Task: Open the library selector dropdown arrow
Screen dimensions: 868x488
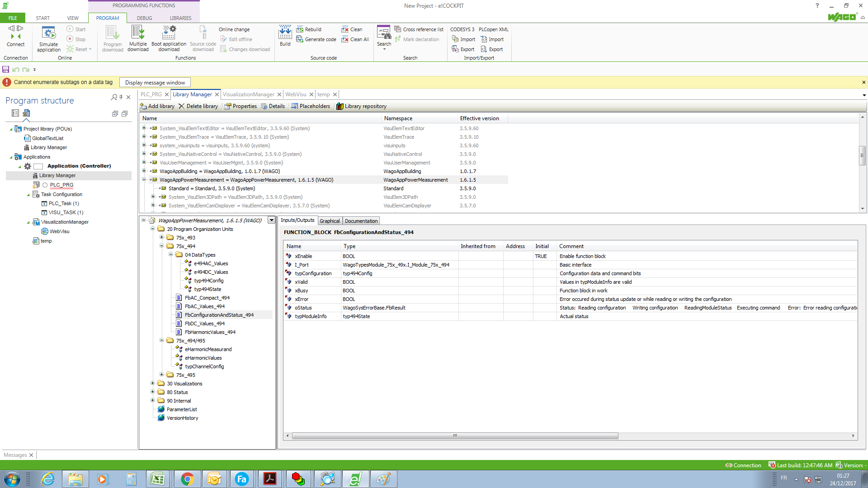Action: 271,221
